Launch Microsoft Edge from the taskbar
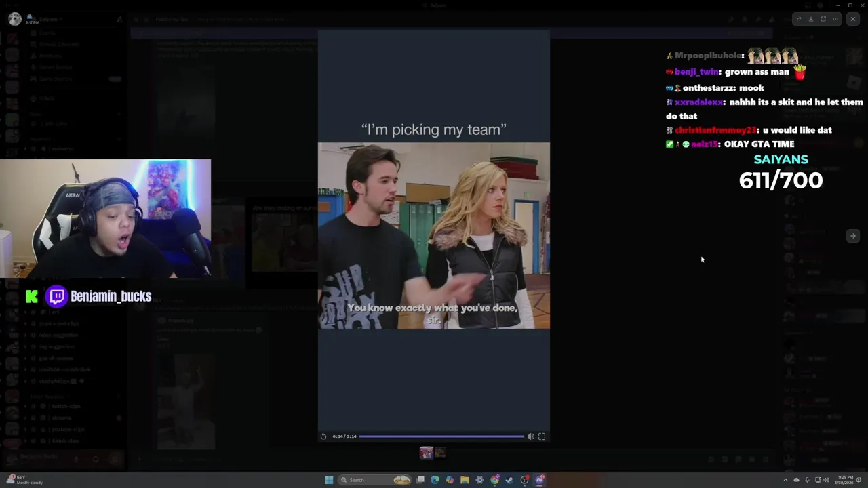This screenshot has width=868, height=488. (435, 480)
